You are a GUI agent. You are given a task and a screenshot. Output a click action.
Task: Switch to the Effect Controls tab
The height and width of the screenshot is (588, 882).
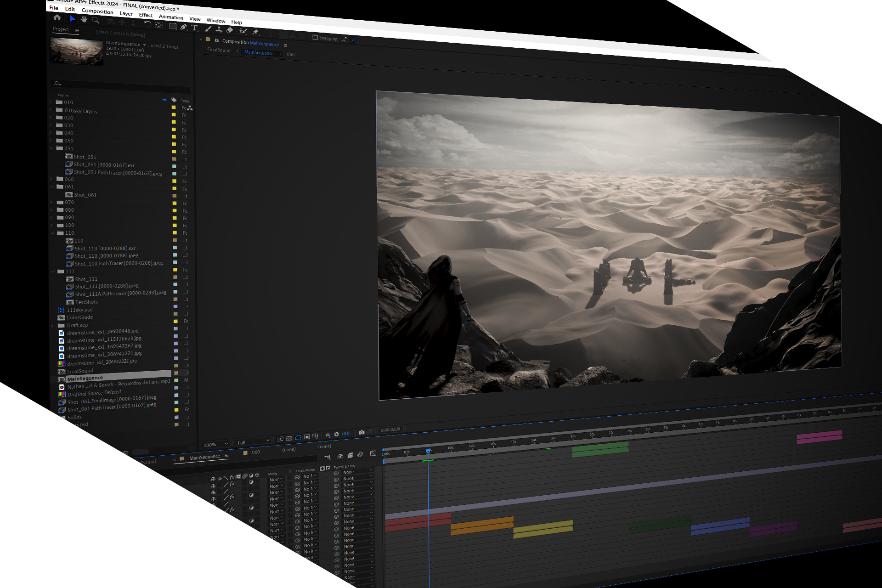tap(120, 34)
